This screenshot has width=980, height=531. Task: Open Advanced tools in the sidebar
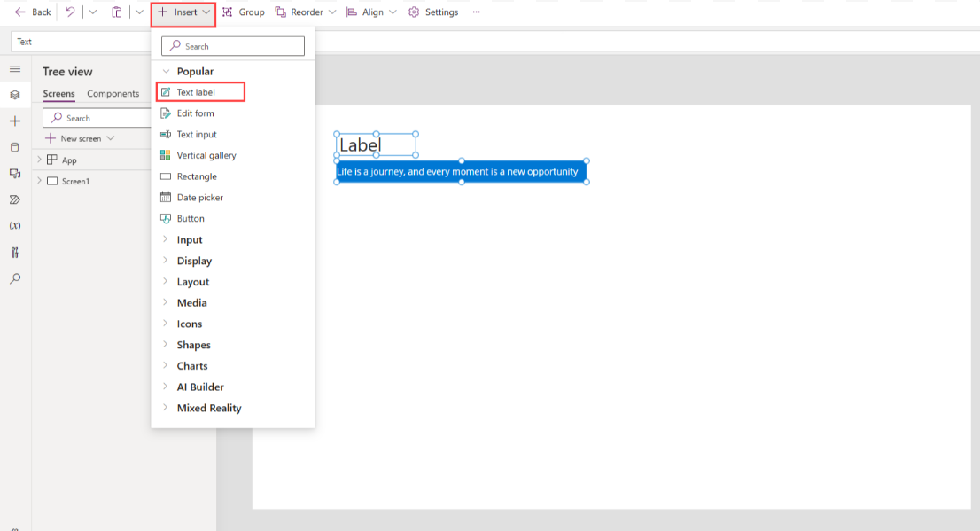(14, 252)
